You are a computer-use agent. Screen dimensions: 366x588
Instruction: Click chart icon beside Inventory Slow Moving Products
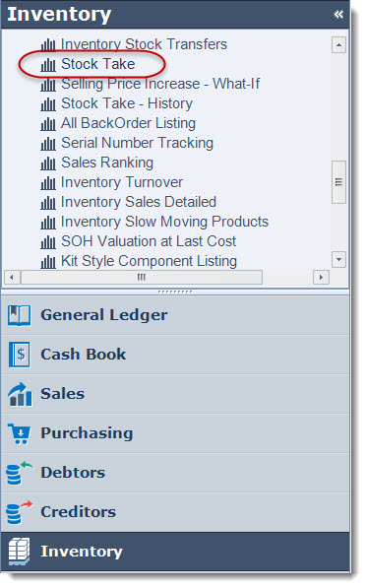click(48, 223)
